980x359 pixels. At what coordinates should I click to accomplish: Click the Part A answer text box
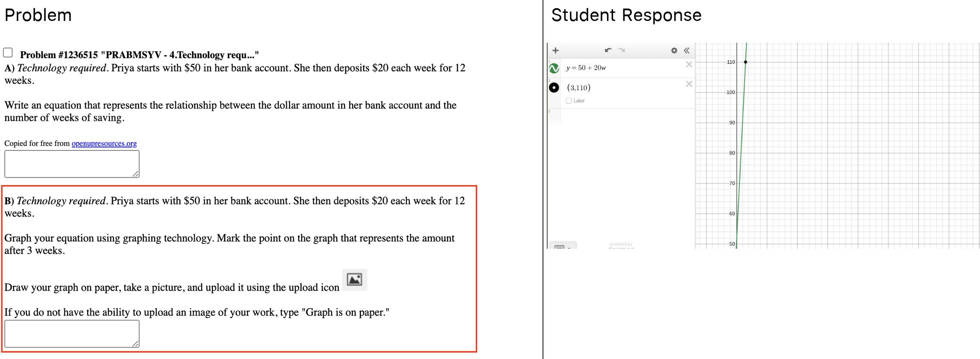click(x=72, y=164)
